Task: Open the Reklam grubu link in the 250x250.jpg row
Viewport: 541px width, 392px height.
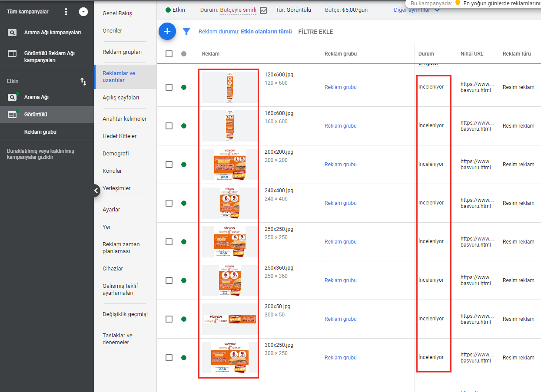Action: point(341,242)
